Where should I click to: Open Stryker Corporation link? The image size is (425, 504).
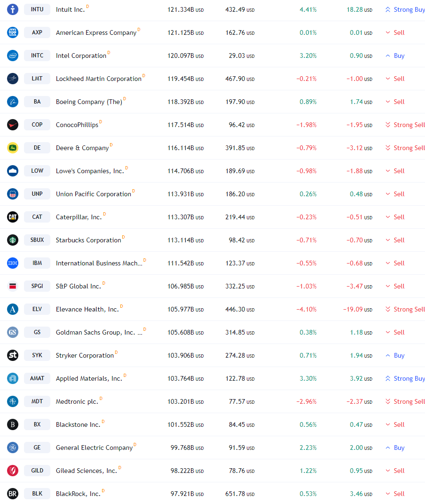click(x=85, y=355)
